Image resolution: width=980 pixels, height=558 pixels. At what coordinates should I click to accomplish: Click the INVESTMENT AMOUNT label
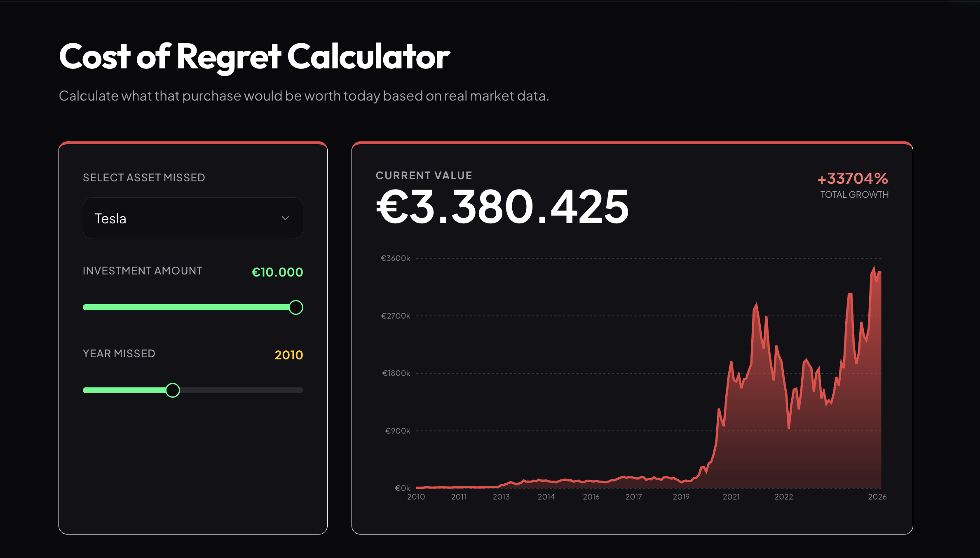coord(143,271)
